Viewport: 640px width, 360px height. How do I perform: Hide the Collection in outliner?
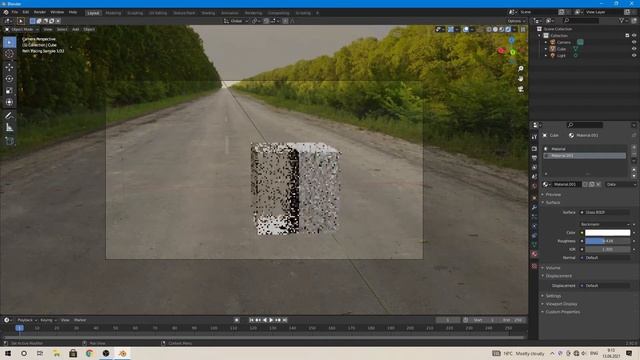634,36
